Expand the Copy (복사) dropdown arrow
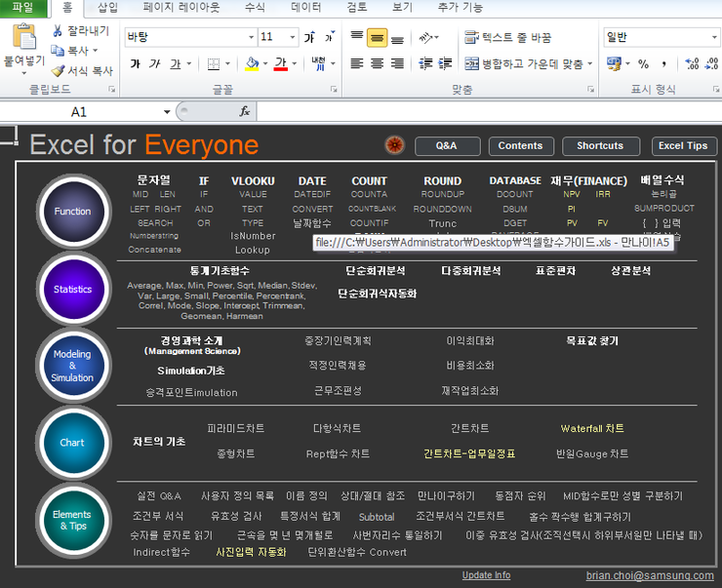Image resolution: width=722 pixels, height=588 pixels. tap(96, 50)
